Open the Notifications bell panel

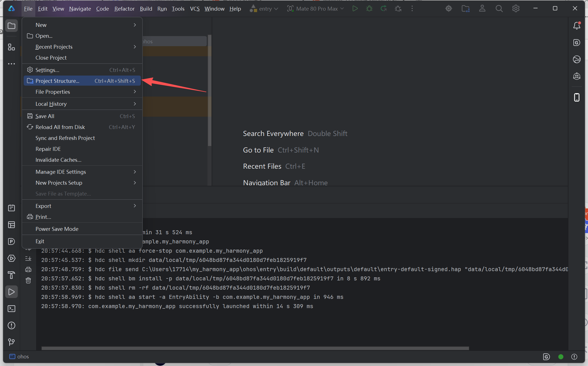coord(577,26)
